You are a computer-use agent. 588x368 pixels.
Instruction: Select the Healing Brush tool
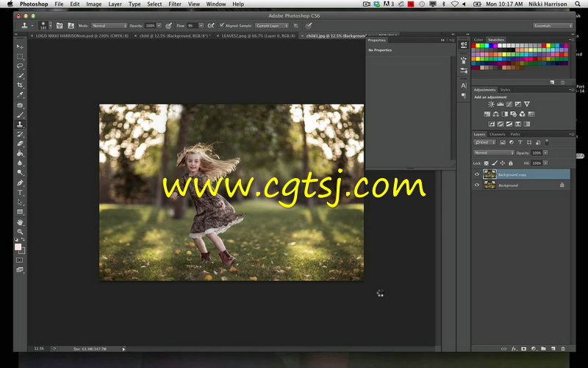click(20, 105)
